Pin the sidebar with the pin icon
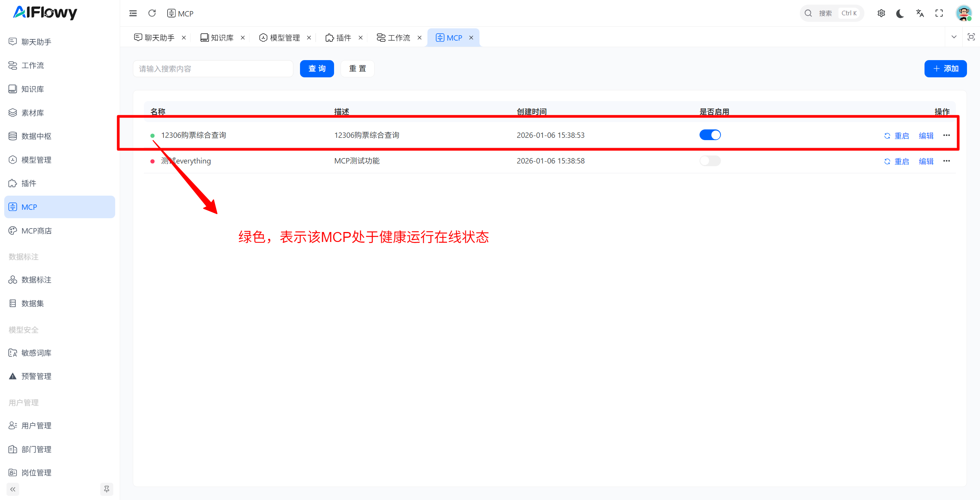Screen dimensions: 980x500 (x=106, y=489)
